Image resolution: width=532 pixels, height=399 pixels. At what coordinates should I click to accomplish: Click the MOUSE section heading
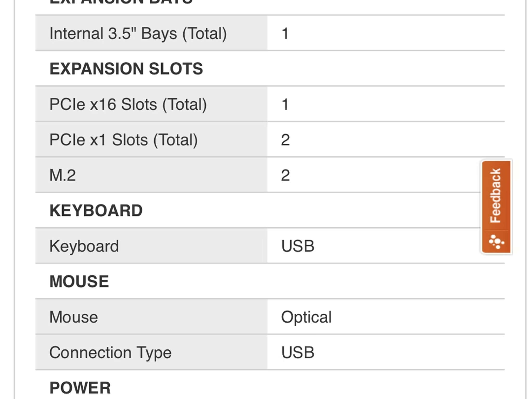coord(79,281)
